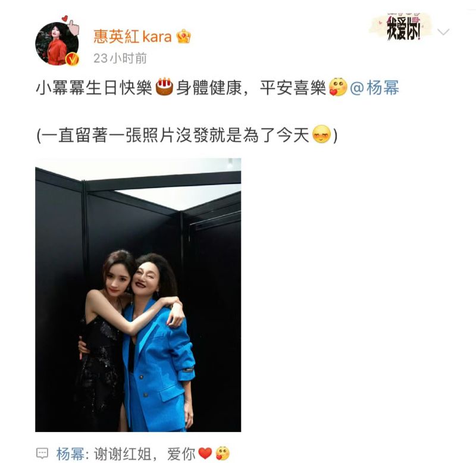Viewport: 476px width, 463px height.
Task: Click the red heart emoji in comment
Action: [x=205, y=453]
